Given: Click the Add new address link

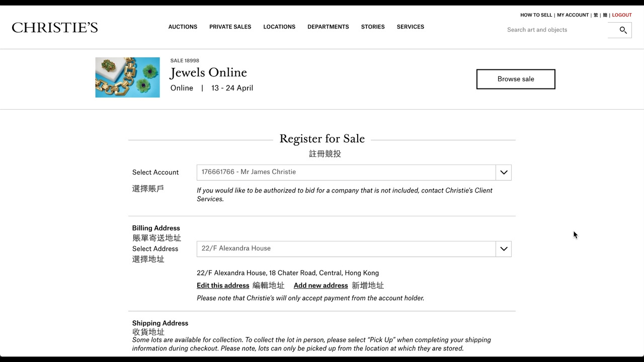Looking at the screenshot, I should pos(320,285).
